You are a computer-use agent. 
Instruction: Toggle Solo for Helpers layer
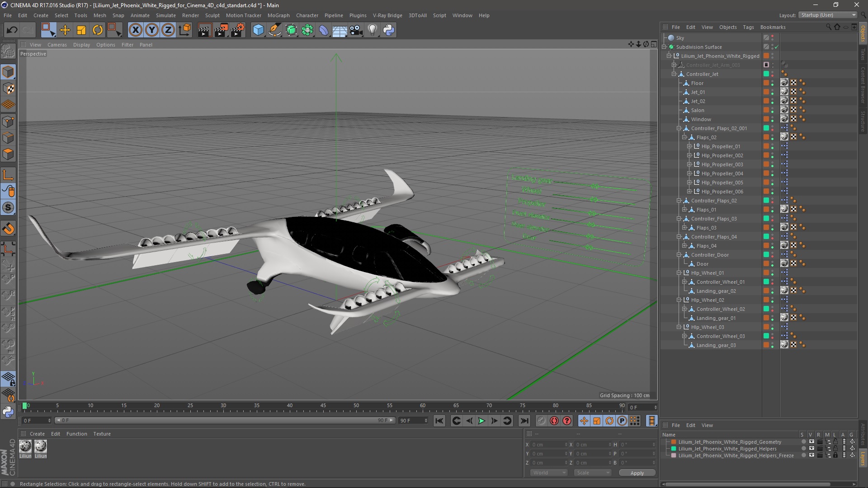[x=803, y=449]
